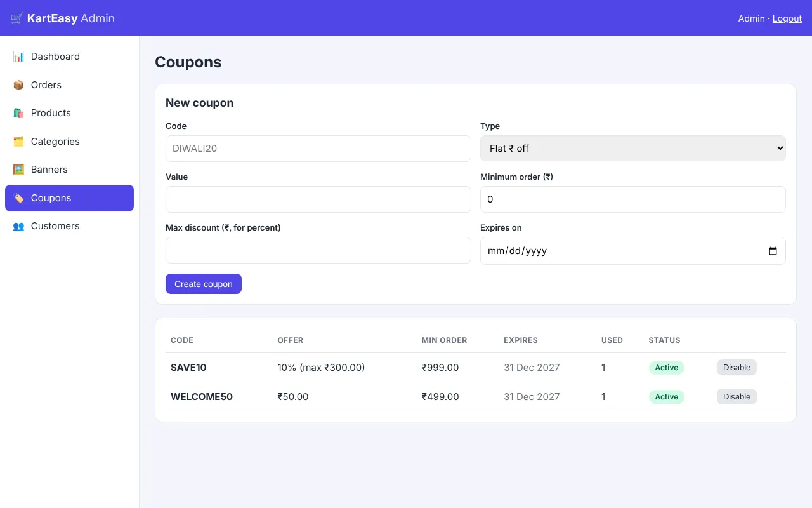812x508 pixels.
Task: Focus the Max discount input field
Action: (318, 250)
